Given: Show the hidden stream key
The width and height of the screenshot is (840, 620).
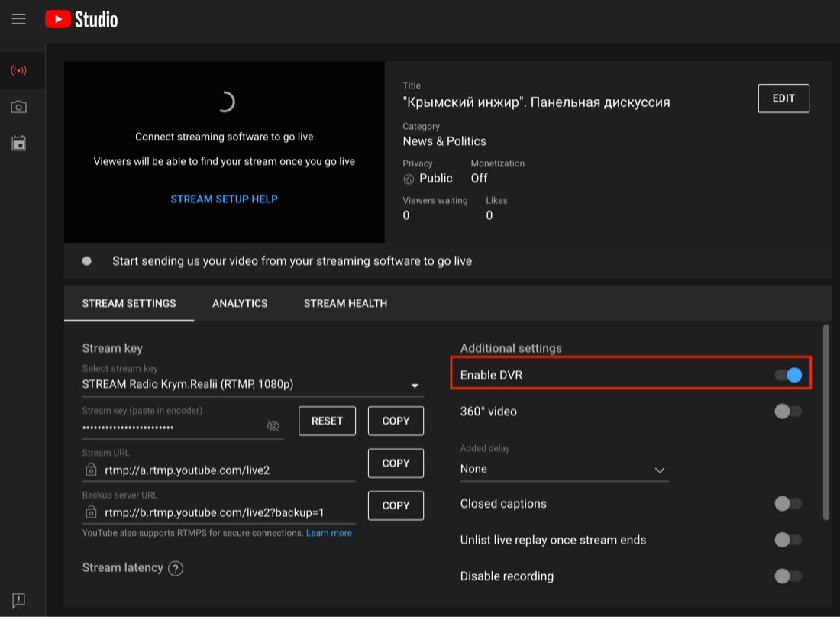Looking at the screenshot, I should (273, 425).
